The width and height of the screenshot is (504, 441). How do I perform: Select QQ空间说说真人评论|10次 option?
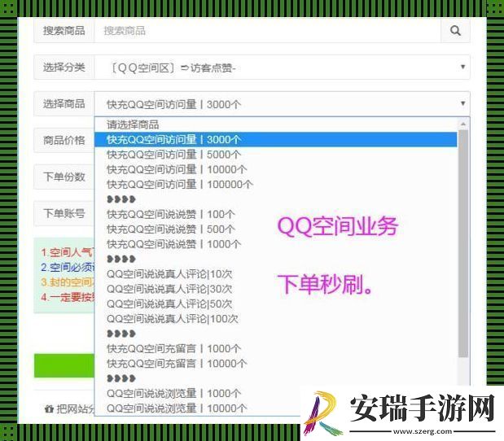[275, 274]
